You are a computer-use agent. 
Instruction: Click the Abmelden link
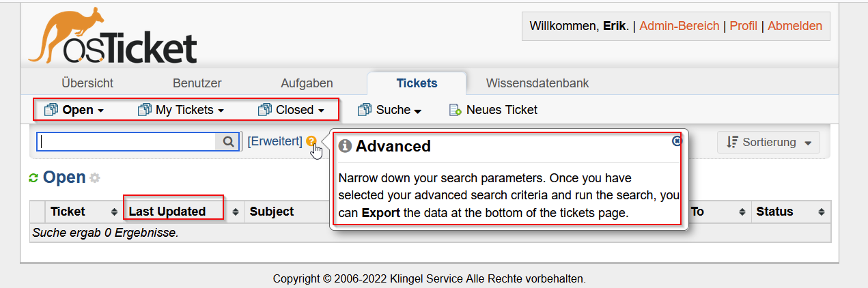click(x=795, y=26)
